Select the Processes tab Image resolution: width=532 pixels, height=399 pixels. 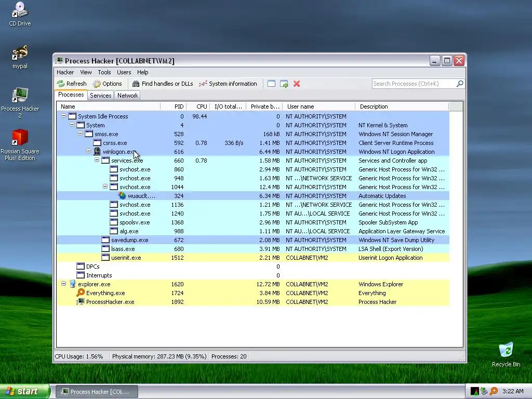(x=71, y=95)
